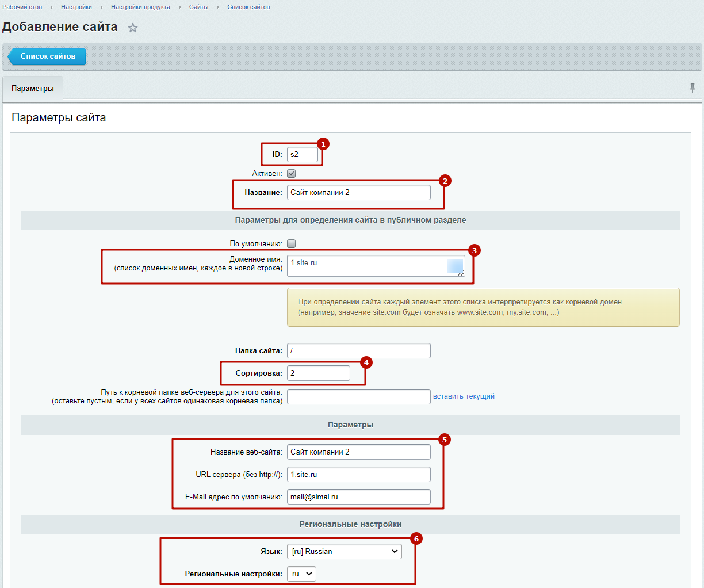The width and height of the screenshot is (704, 588).
Task: Focus the Название input field
Action: point(358,192)
